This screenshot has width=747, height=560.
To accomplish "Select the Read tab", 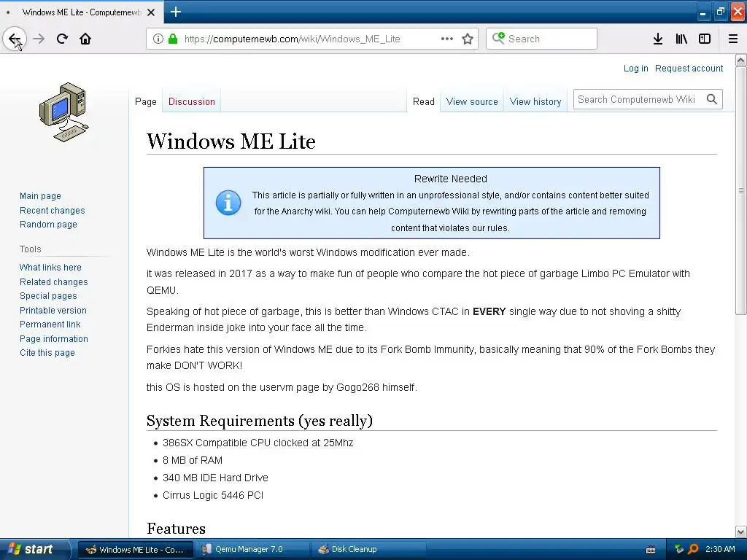I will pyautogui.click(x=424, y=101).
